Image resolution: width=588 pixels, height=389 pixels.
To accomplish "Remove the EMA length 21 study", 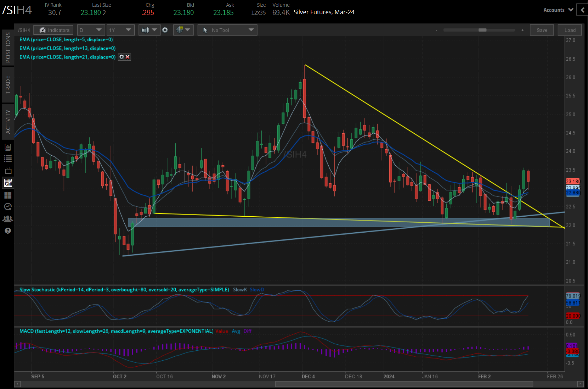I will 128,57.
